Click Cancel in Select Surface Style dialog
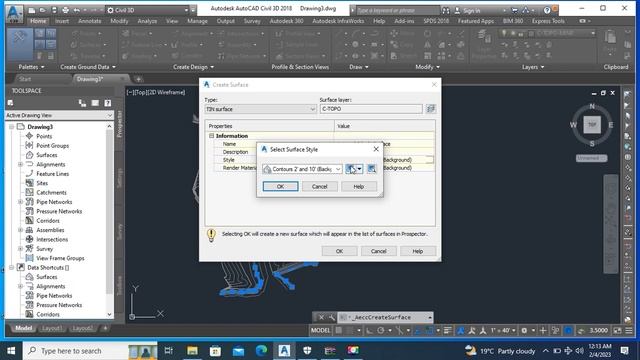Screen dimensions: 640x360 [x=320, y=187]
